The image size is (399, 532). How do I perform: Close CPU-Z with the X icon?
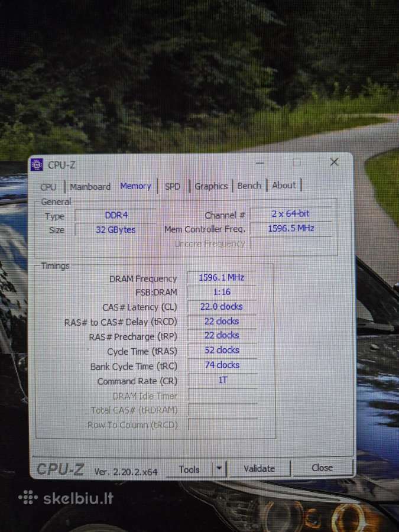[334, 162]
